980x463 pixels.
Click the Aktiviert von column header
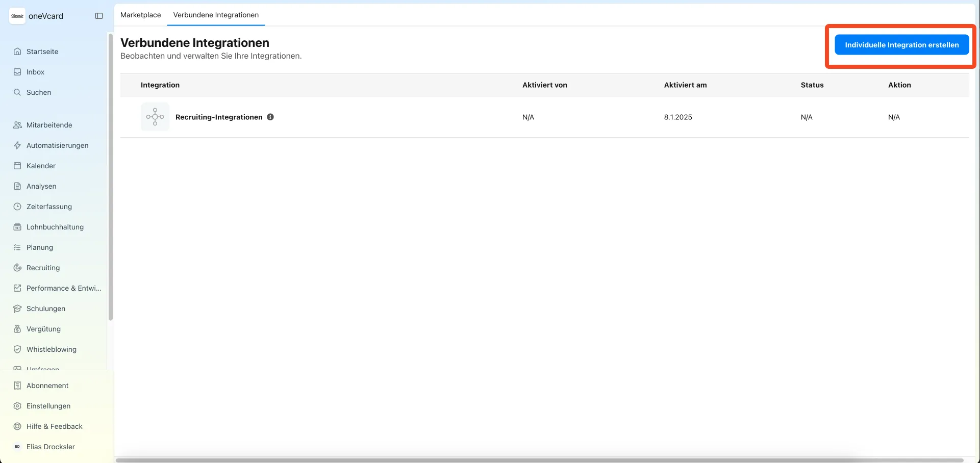tap(544, 85)
